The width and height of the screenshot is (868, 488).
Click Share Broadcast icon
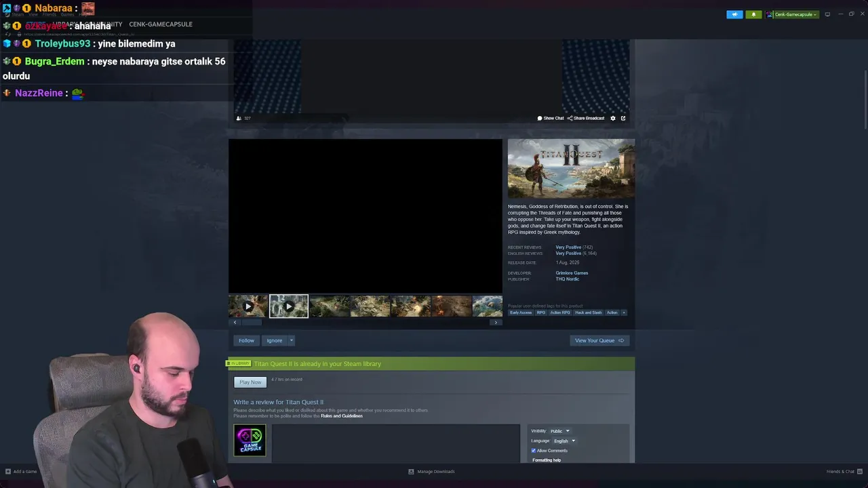click(570, 118)
